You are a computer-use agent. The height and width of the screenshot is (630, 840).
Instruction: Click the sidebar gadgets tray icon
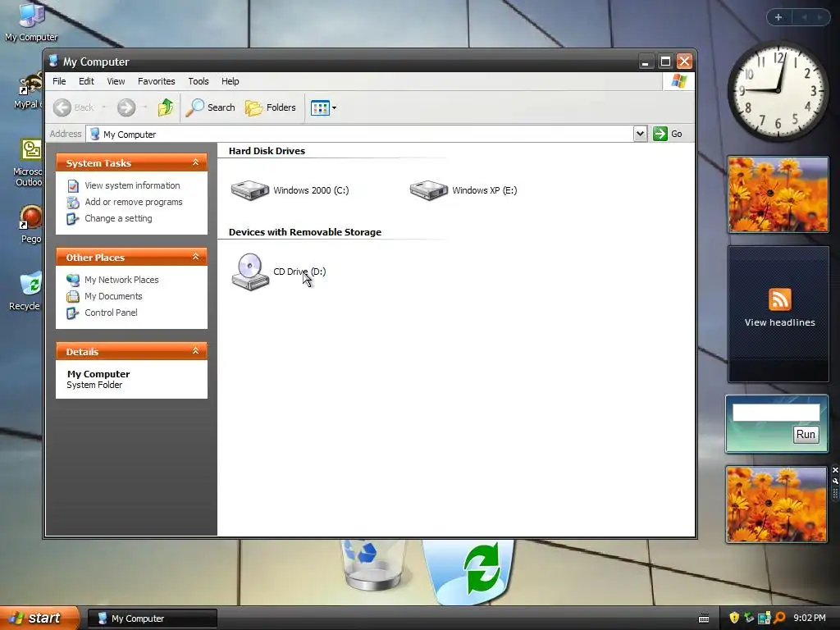[x=764, y=618]
